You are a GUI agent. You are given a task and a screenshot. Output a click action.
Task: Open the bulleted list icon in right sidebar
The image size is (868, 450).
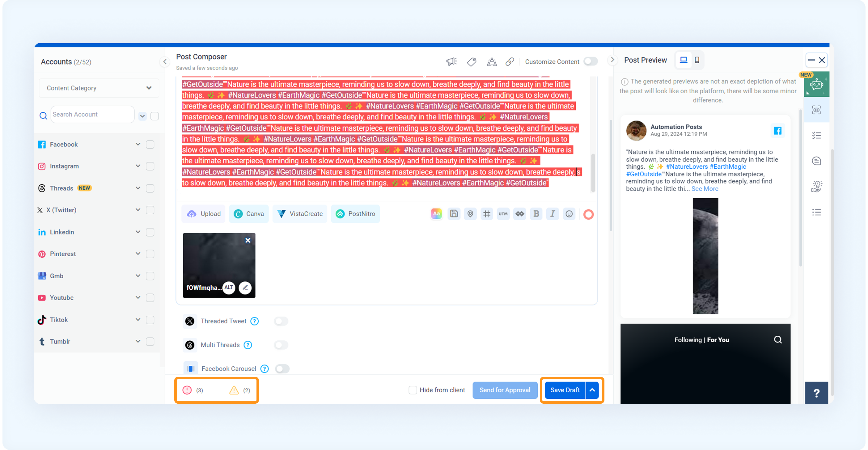pyautogui.click(x=816, y=212)
